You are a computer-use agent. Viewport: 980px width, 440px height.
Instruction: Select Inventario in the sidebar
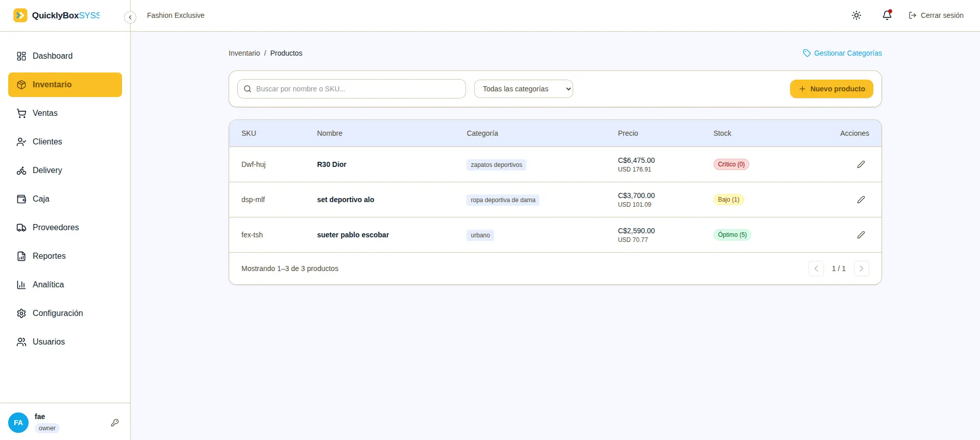tap(65, 85)
